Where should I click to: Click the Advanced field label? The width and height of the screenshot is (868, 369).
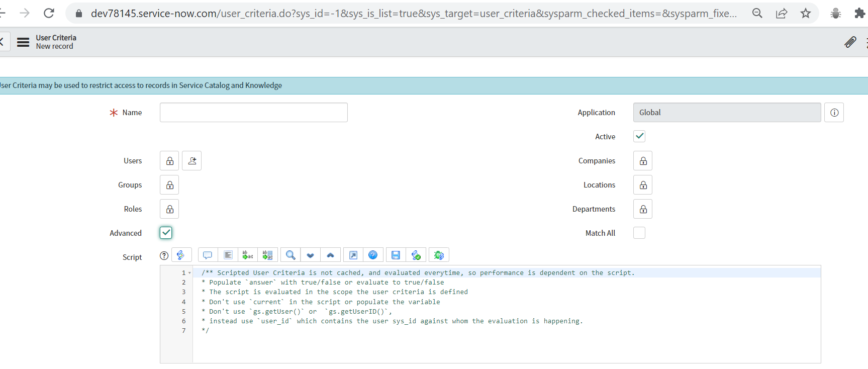point(126,233)
